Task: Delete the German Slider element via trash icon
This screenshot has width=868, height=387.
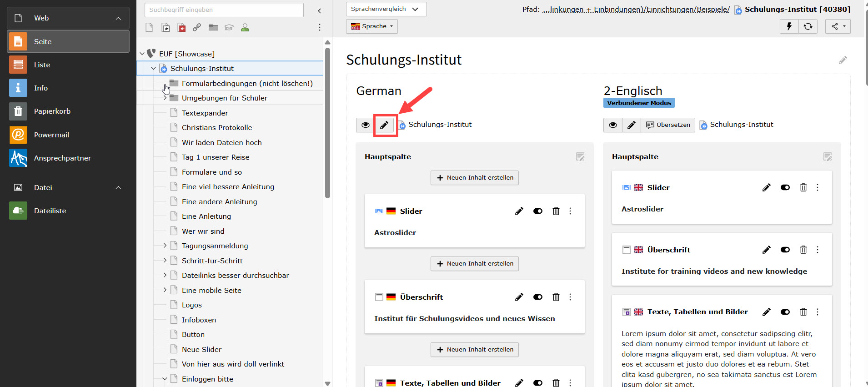Action: pos(556,211)
